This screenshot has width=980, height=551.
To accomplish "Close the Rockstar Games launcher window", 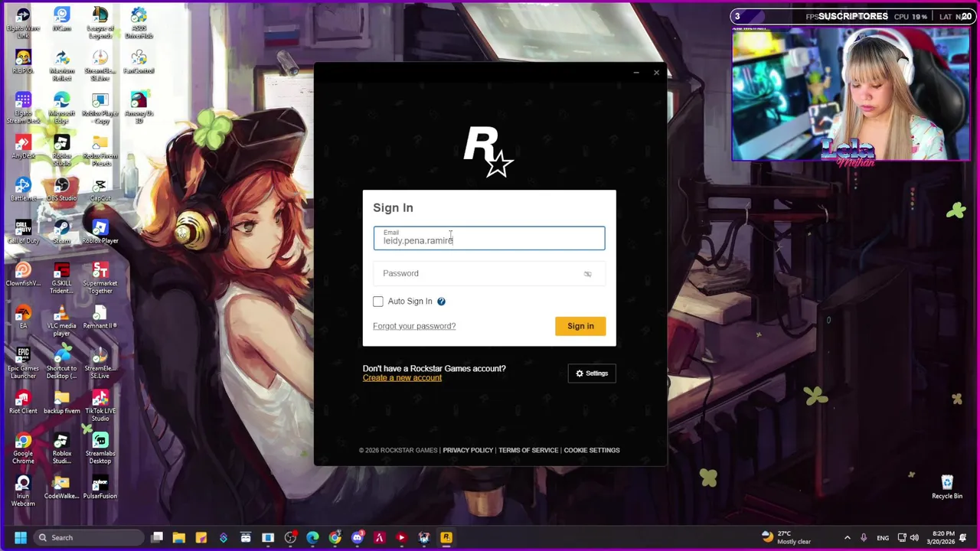I will pyautogui.click(x=656, y=73).
